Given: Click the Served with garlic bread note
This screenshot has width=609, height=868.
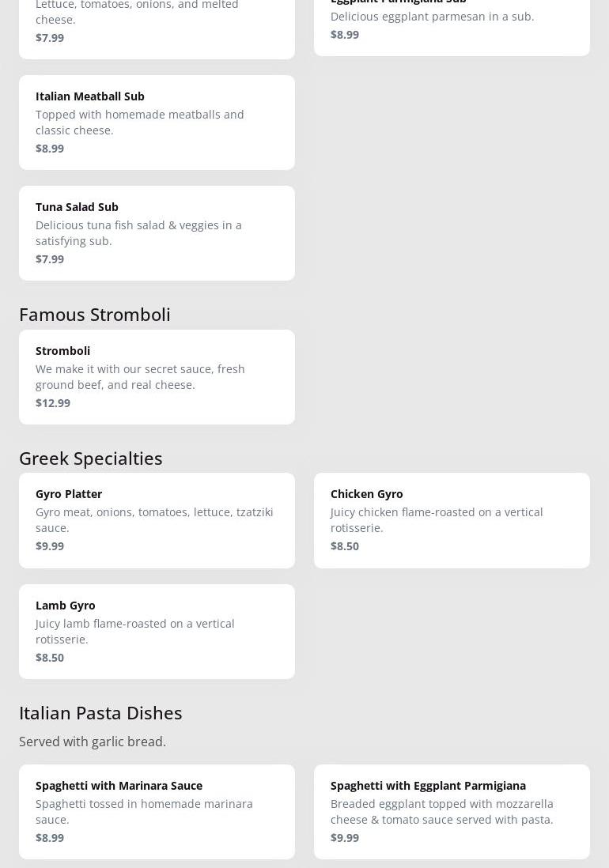Looking at the screenshot, I should [x=93, y=742].
